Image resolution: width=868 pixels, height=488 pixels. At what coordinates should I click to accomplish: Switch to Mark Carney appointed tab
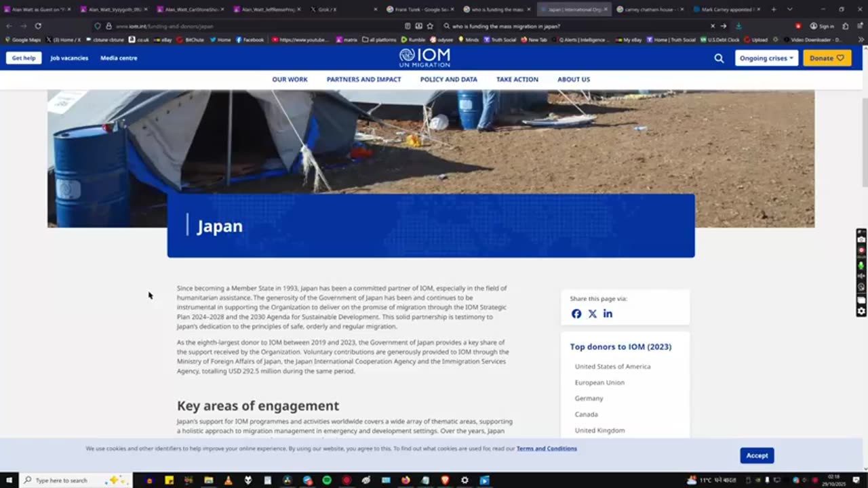tap(726, 9)
